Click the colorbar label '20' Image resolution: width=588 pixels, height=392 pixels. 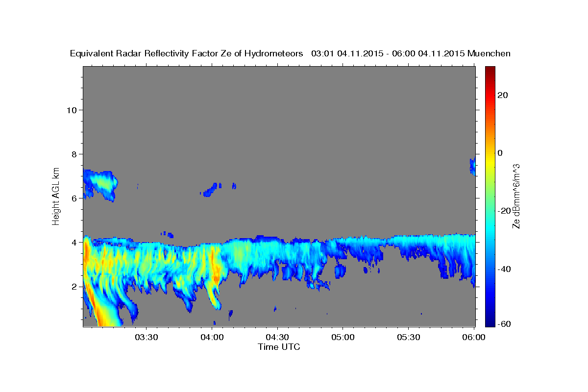click(x=504, y=95)
